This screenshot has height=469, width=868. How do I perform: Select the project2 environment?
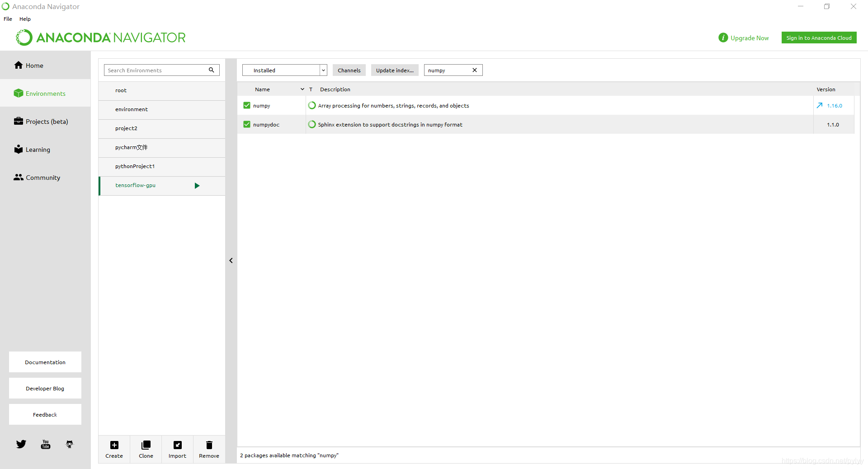click(x=162, y=128)
